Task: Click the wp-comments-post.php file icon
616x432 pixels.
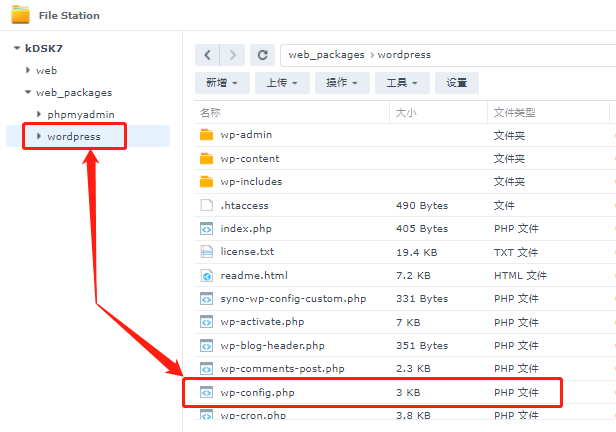Action: pyautogui.click(x=206, y=369)
